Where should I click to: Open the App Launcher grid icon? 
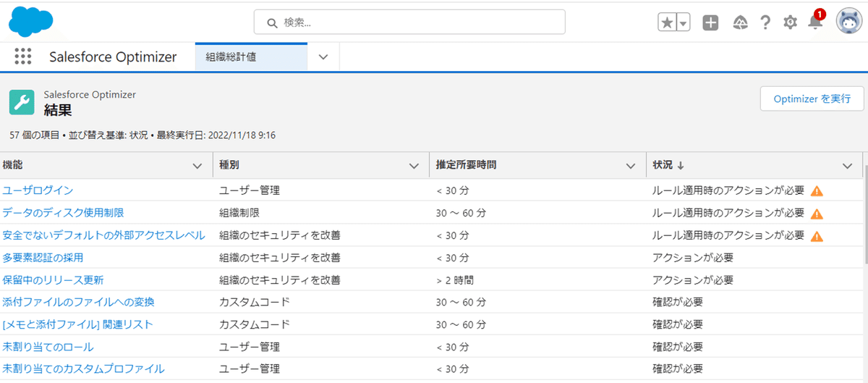point(24,57)
